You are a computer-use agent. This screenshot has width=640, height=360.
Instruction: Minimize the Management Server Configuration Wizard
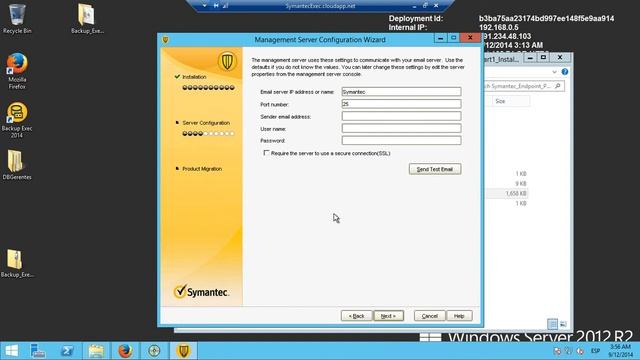pos(440,38)
